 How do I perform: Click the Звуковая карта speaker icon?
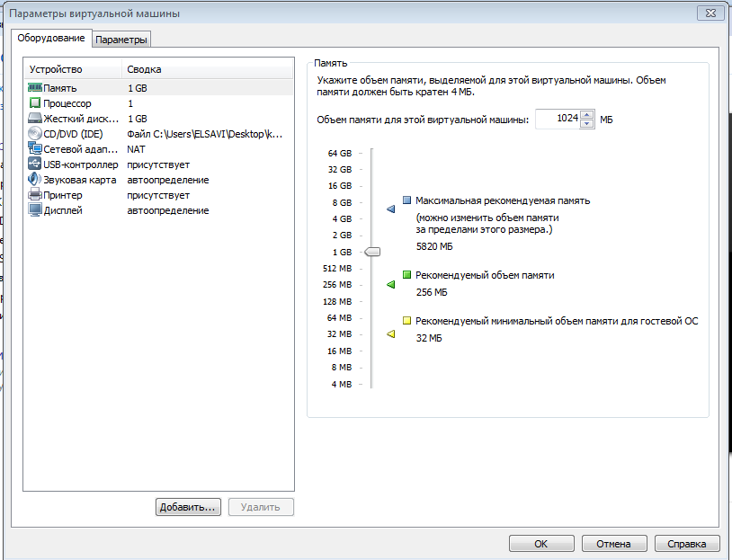[35, 180]
